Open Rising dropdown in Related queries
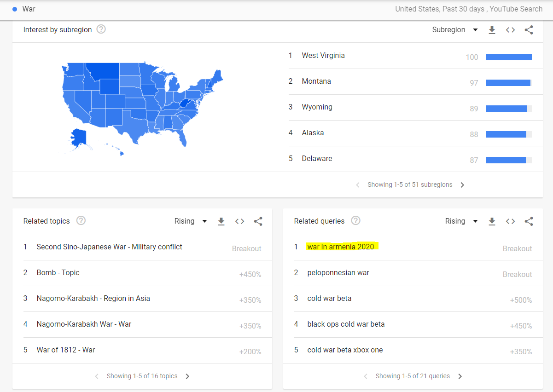The width and height of the screenshot is (553, 392). point(461,221)
